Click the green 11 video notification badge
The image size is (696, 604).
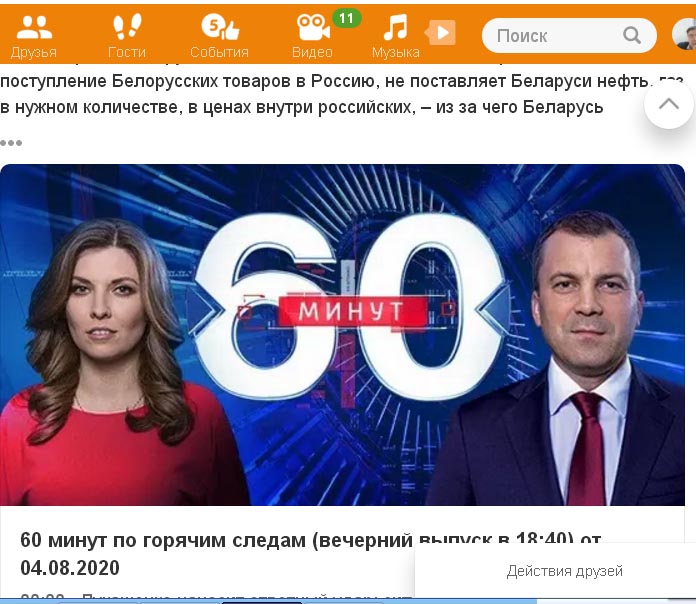coord(346,18)
